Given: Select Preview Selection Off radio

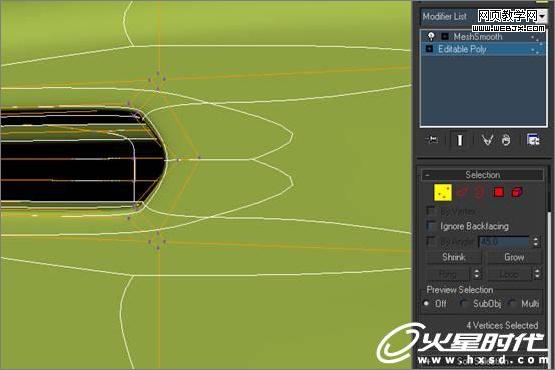Looking at the screenshot, I should click(x=427, y=303).
